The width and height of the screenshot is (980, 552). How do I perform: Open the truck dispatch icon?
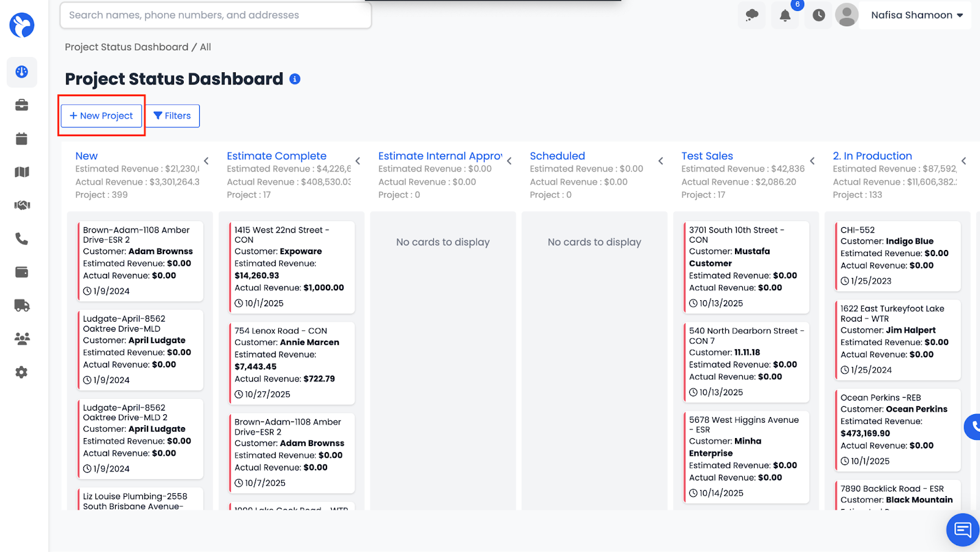tap(21, 305)
